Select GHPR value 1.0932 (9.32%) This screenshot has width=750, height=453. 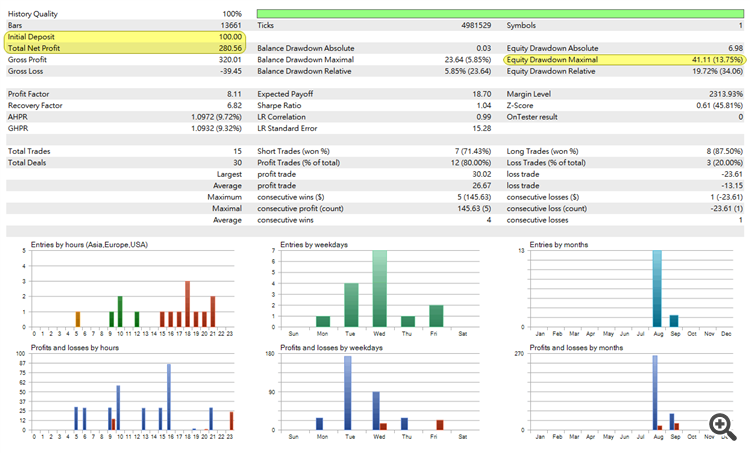(217, 129)
